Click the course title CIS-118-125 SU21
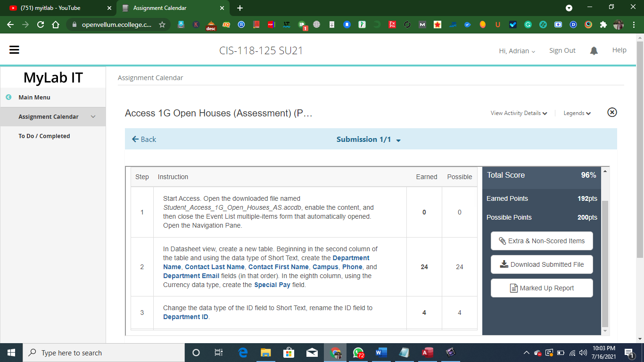644x362 pixels. point(261,50)
